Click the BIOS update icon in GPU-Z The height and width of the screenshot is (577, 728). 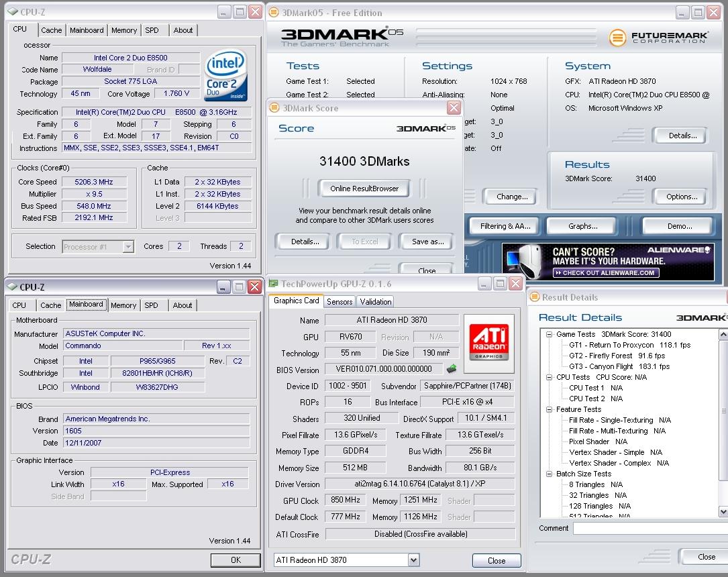tap(452, 368)
